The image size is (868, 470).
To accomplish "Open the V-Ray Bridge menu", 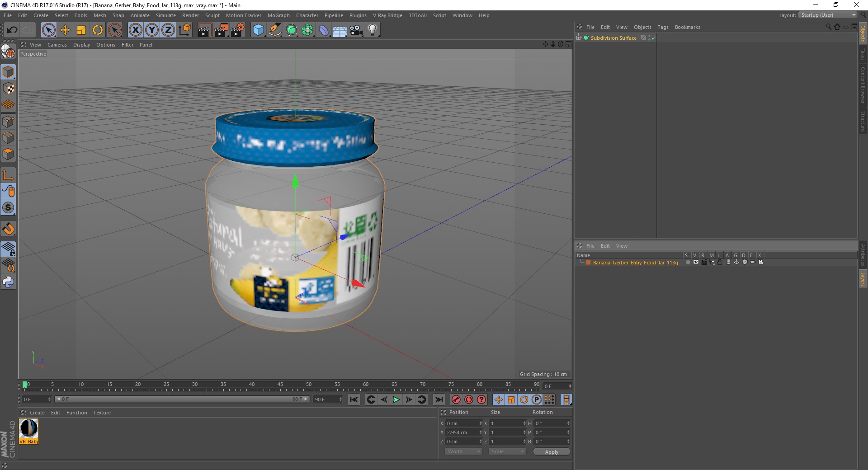I will click(387, 15).
